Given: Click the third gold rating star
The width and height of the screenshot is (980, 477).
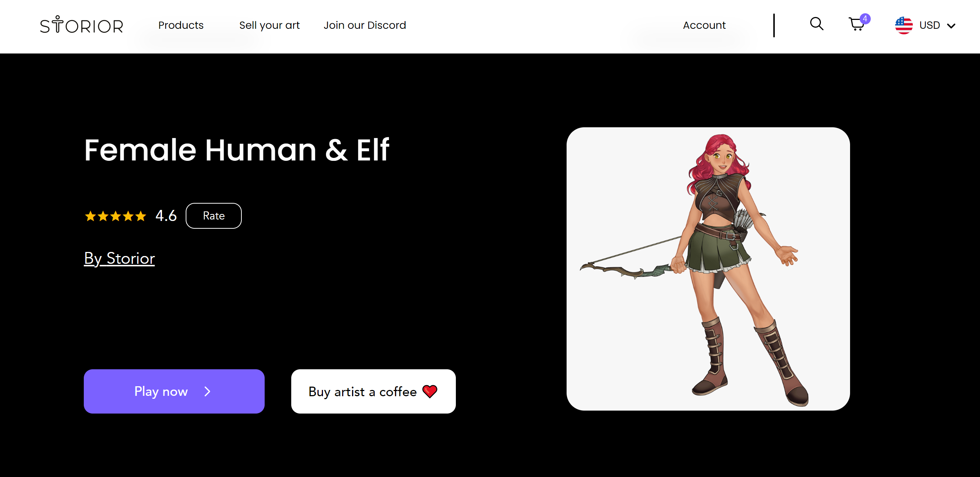Looking at the screenshot, I should click(x=116, y=216).
